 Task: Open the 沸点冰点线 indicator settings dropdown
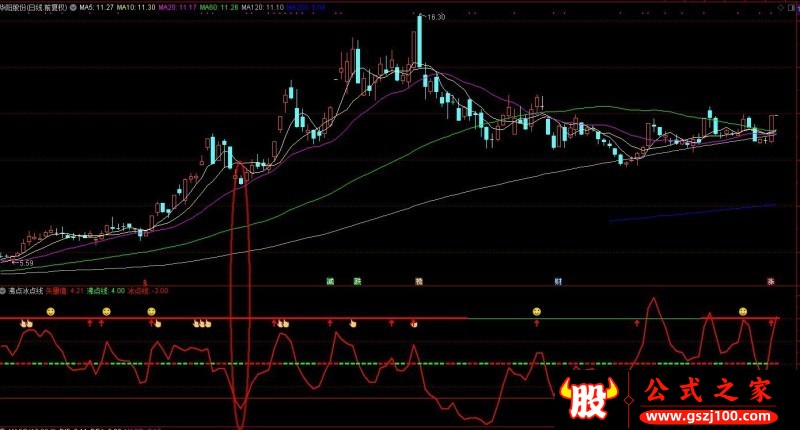(x=3, y=291)
